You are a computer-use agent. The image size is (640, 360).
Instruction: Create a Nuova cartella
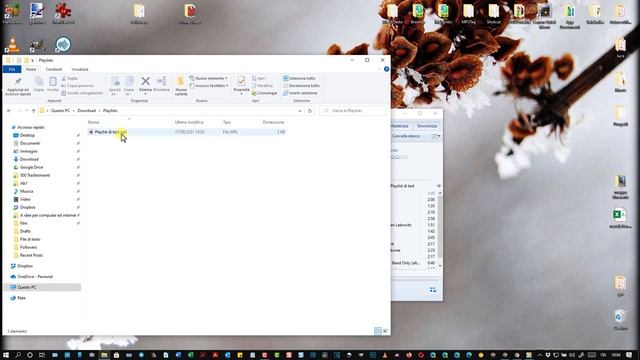click(x=181, y=86)
